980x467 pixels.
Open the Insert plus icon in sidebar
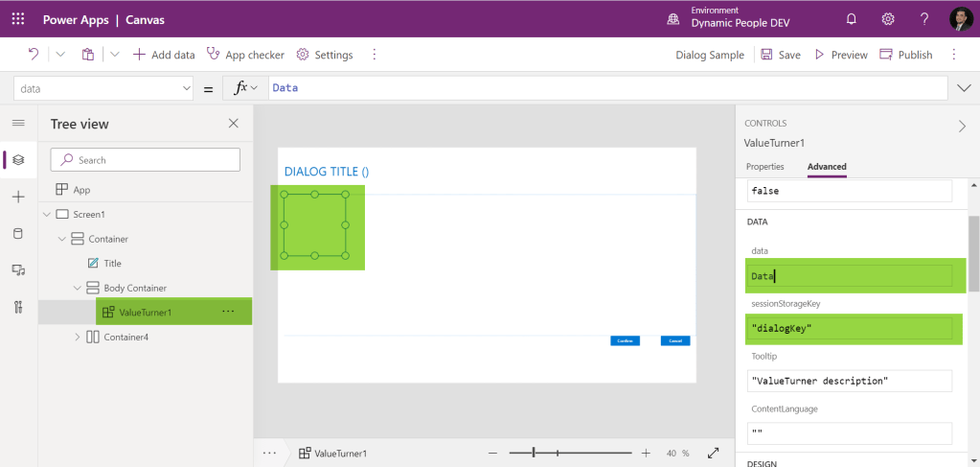[18, 197]
